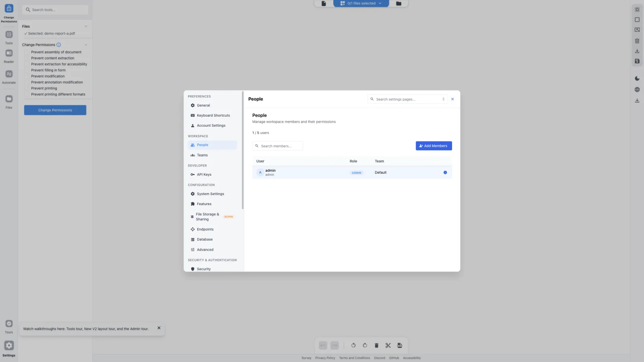
Task: Check Prevent extraction for accessibility
Action: [27, 64]
